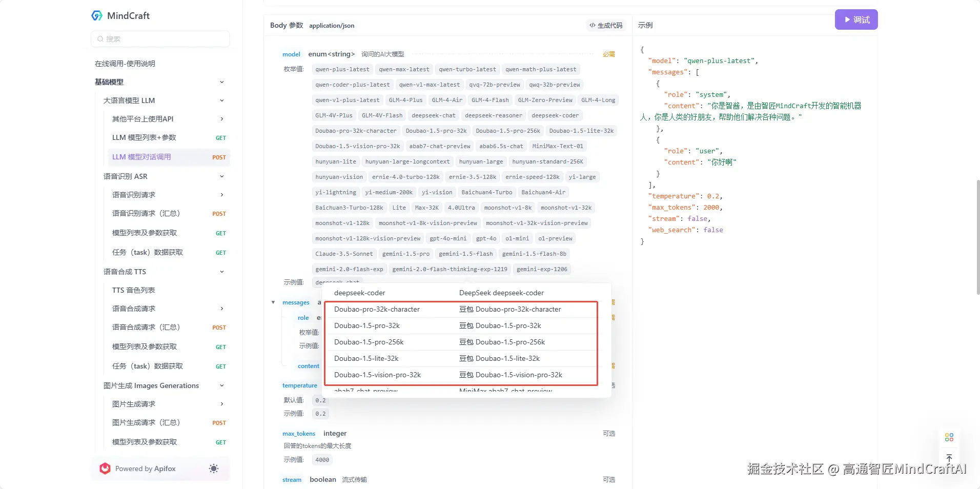Click the MindCraft logo icon

pyautogui.click(x=97, y=16)
